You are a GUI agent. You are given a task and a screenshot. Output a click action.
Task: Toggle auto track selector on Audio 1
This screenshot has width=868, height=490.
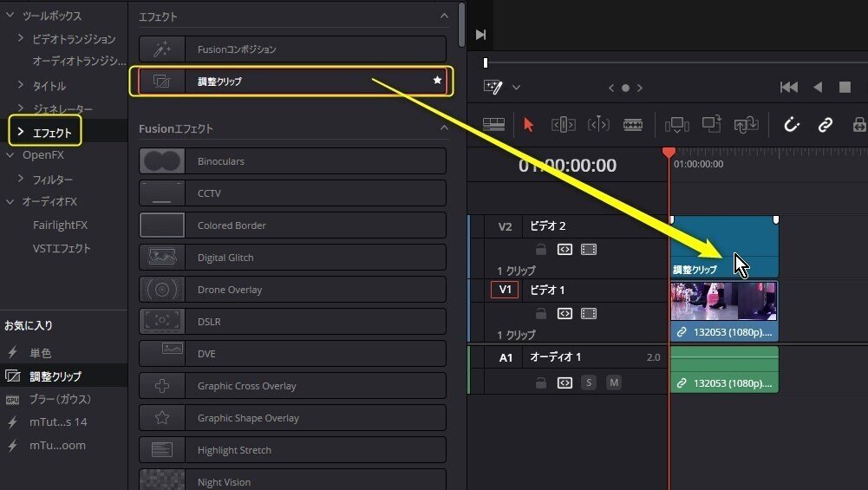[x=565, y=382]
